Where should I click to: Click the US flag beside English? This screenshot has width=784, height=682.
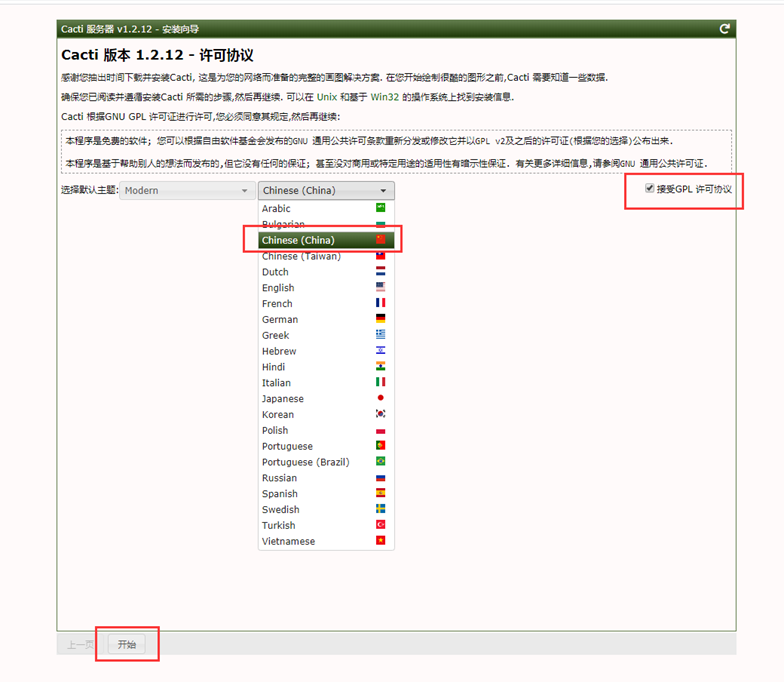380,287
